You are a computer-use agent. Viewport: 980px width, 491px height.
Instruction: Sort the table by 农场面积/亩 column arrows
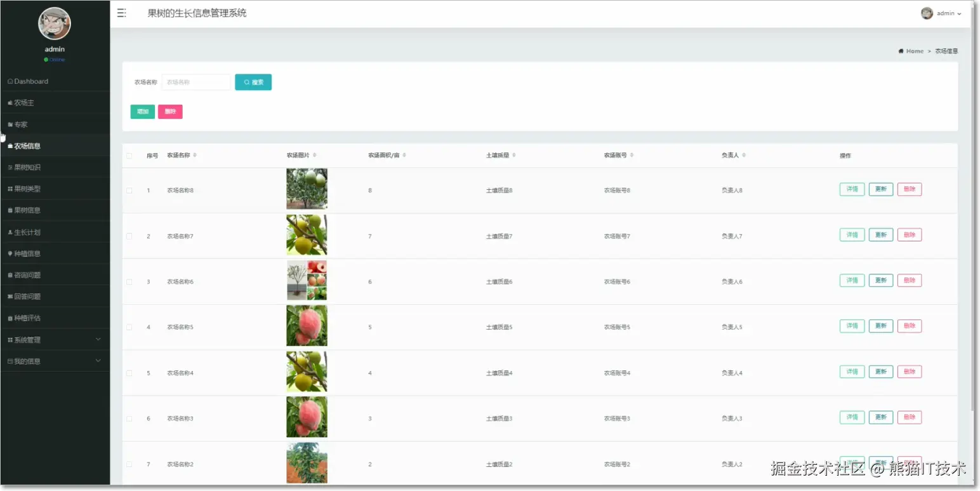404,155
